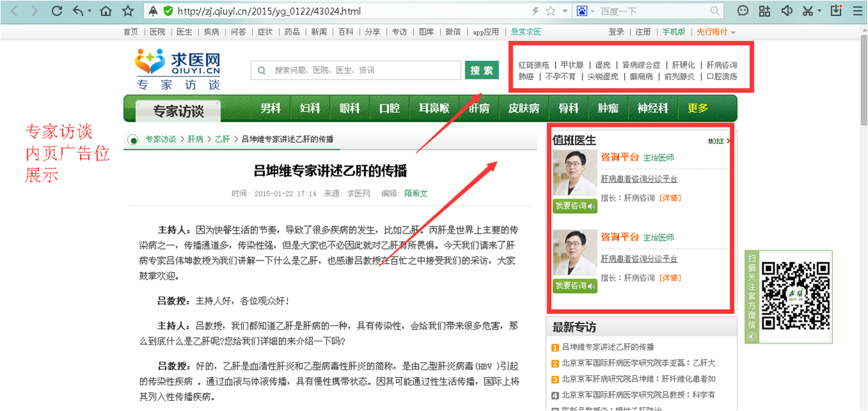Select the 男科 category in green navbar
This screenshot has width=868, height=411.
(270, 108)
